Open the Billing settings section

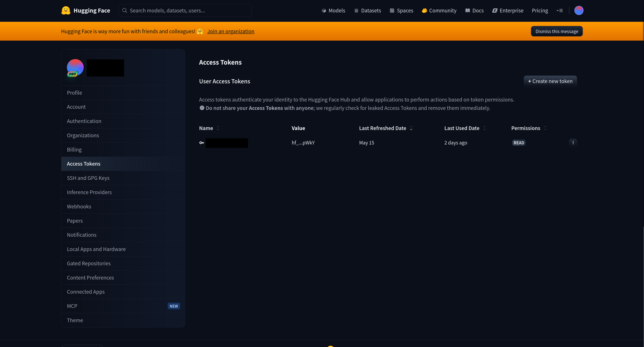74,149
